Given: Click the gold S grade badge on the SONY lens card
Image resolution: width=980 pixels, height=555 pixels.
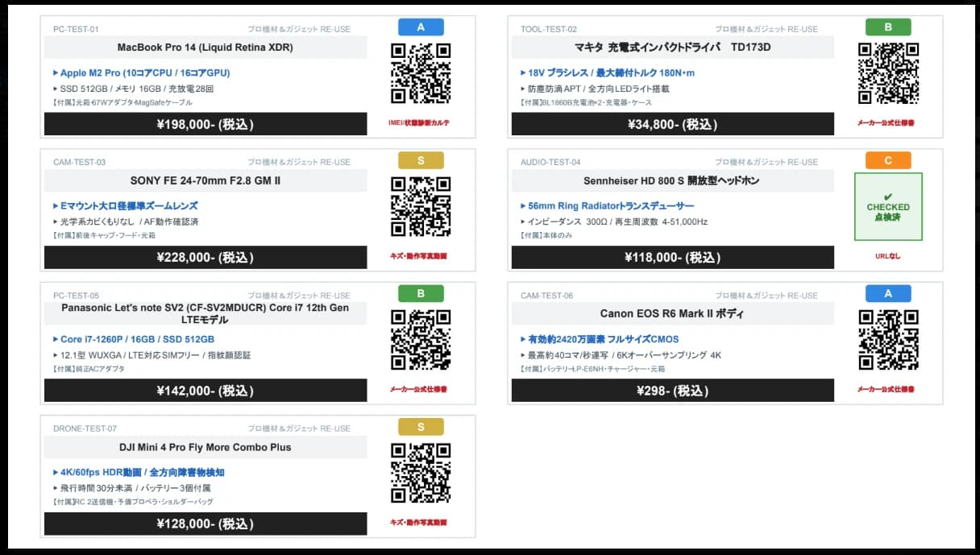Looking at the screenshot, I should (x=421, y=160).
